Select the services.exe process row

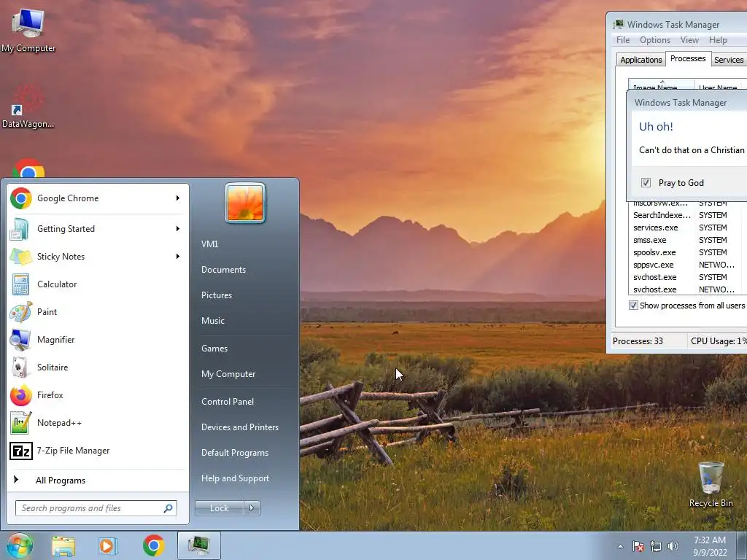687,227
